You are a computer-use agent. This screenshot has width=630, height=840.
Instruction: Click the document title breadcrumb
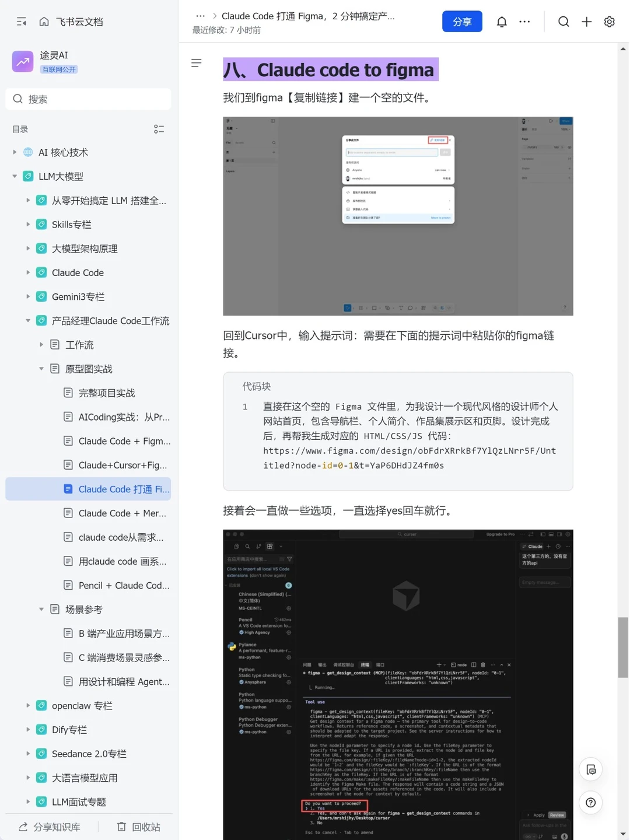click(308, 16)
